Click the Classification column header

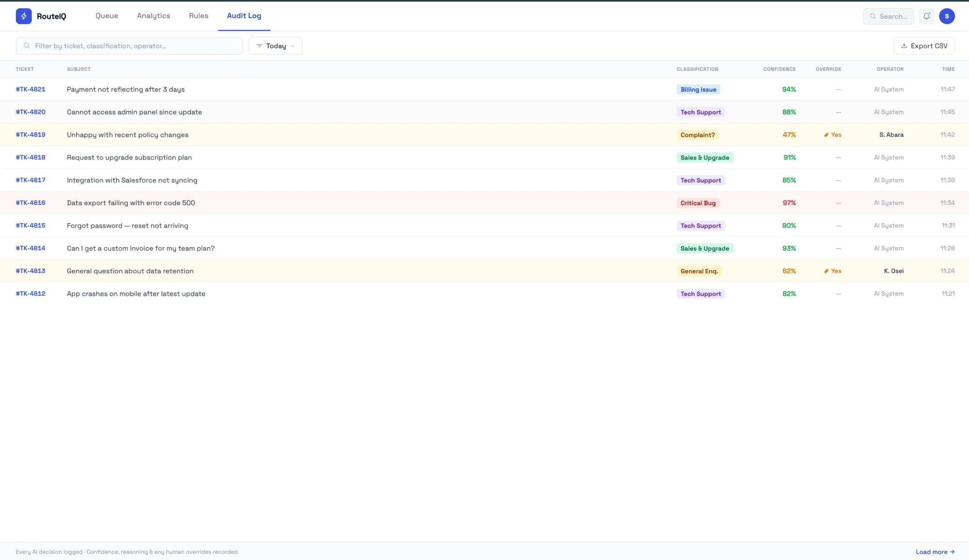(x=697, y=69)
